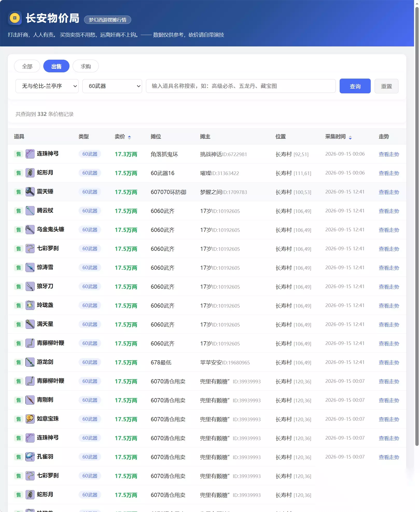
Task: Click the 腾云杖 staff item icon
Action: coord(30,211)
